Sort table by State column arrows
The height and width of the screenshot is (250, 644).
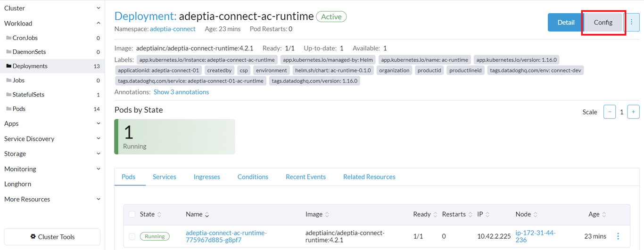(x=159, y=214)
